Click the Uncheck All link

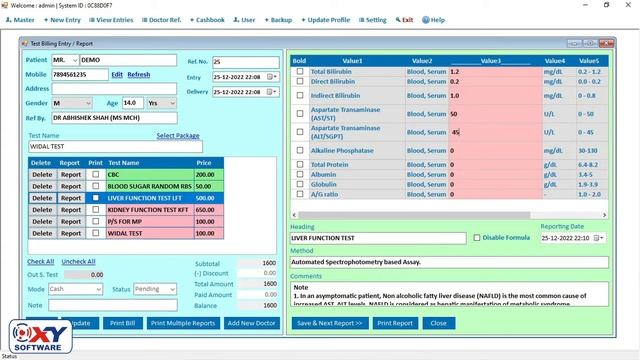tap(78, 262)
